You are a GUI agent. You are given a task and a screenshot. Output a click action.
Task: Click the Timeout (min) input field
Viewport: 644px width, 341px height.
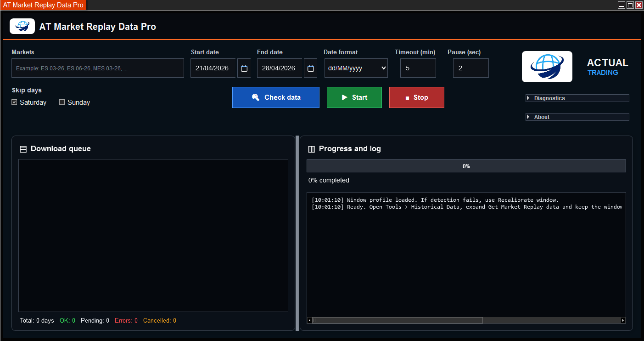pyautogui.click(x=418, y=68)
